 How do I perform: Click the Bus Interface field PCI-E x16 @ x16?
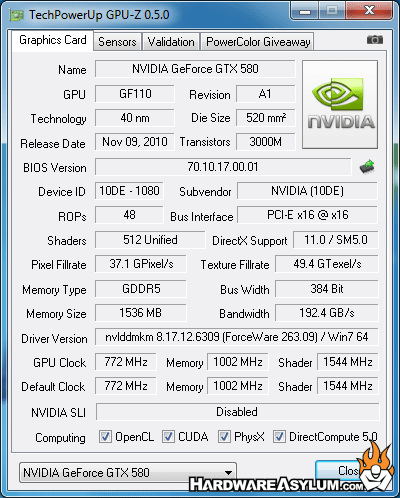[307, 215]
